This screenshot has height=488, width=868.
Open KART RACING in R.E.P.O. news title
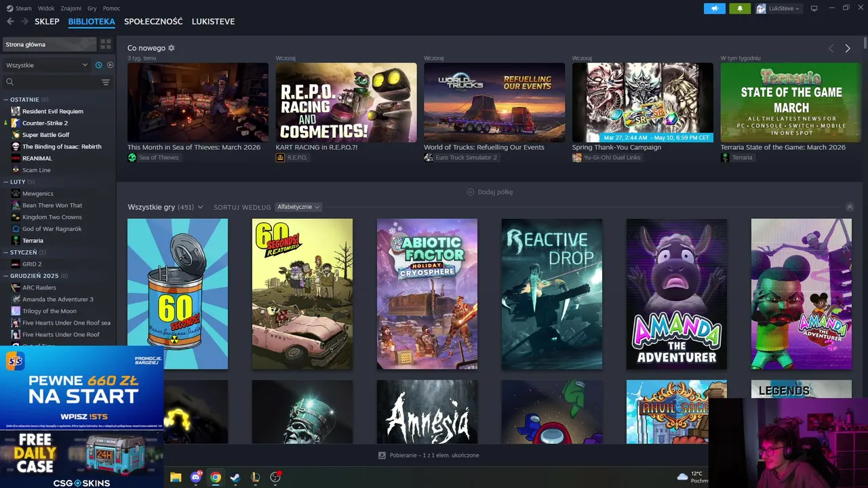(316, 147)
